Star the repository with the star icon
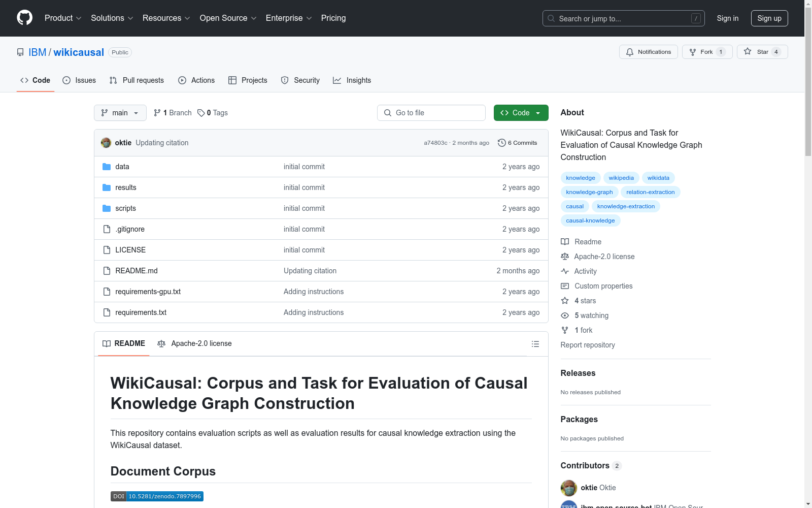 point(748,51)
